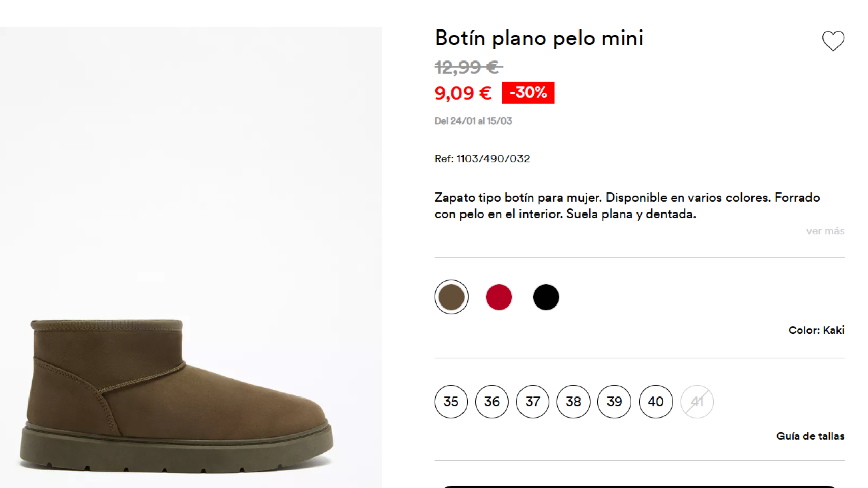
Task: Select size 36
Action: (x=491, y=402)
